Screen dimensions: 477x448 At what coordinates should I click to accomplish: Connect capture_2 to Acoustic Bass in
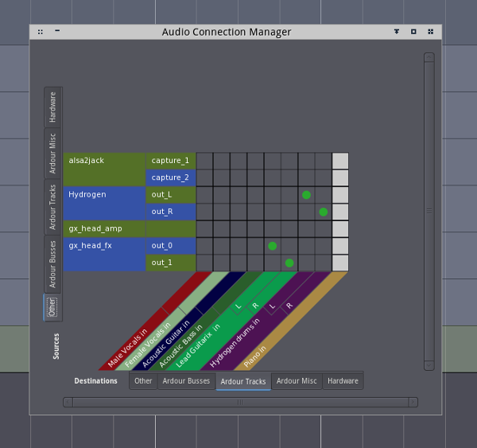[255, 178]
